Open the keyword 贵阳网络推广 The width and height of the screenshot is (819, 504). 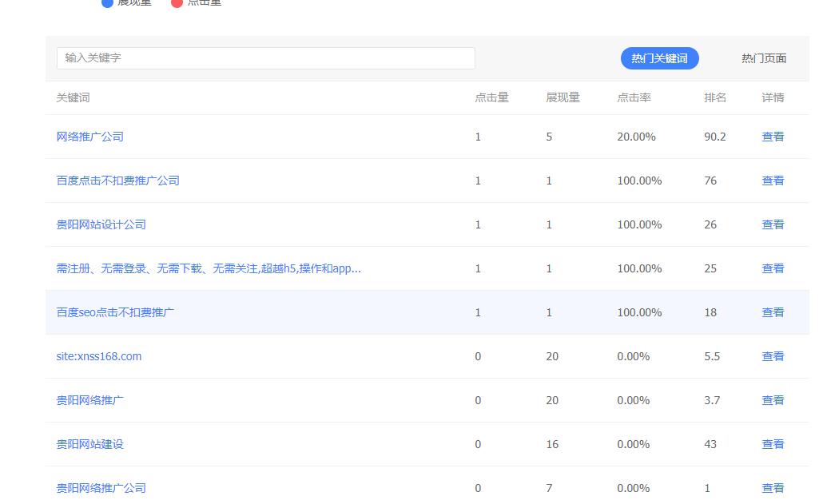tap(90, 400)
